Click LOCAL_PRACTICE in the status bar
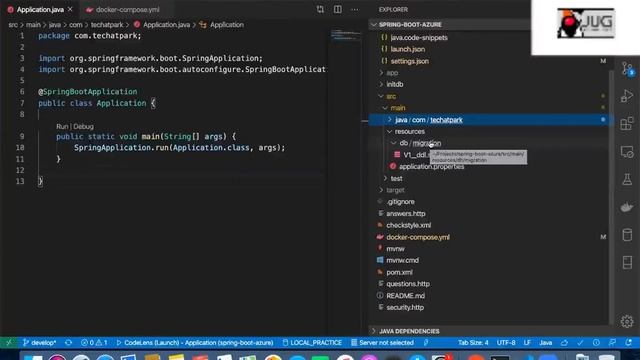This screenshot has height=360, width=640. (x=312, y=342)
